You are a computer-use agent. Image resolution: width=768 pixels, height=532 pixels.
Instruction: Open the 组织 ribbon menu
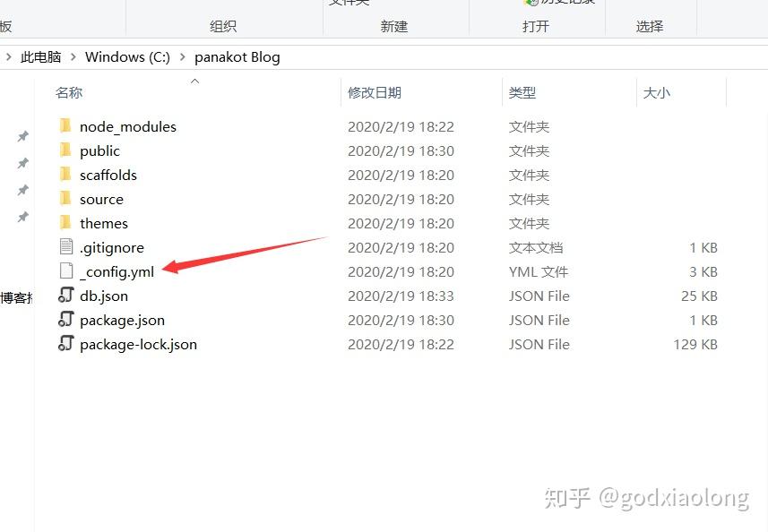(x=222, y=26)
